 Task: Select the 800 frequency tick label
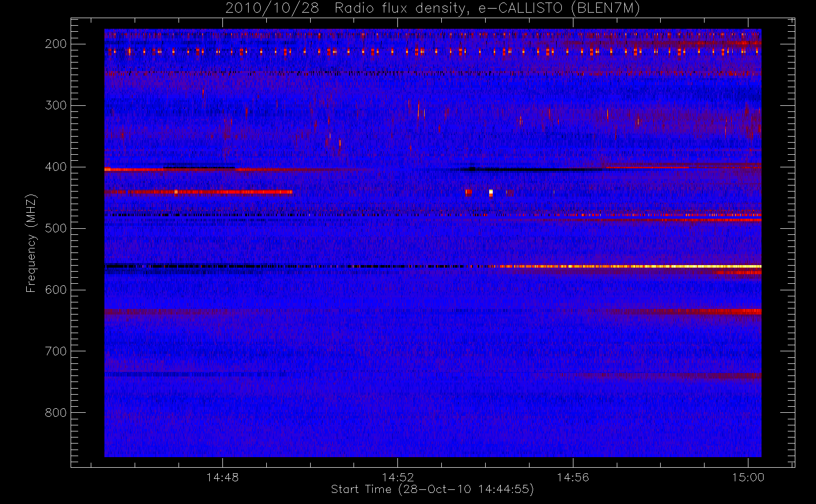(56, 413)
